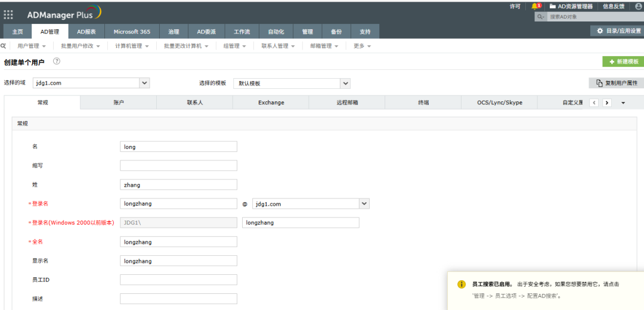Image resolution: width=644 pixels, height=310 pixels.
Task: Click the 描述 input field
Action: tap(179, 299)
